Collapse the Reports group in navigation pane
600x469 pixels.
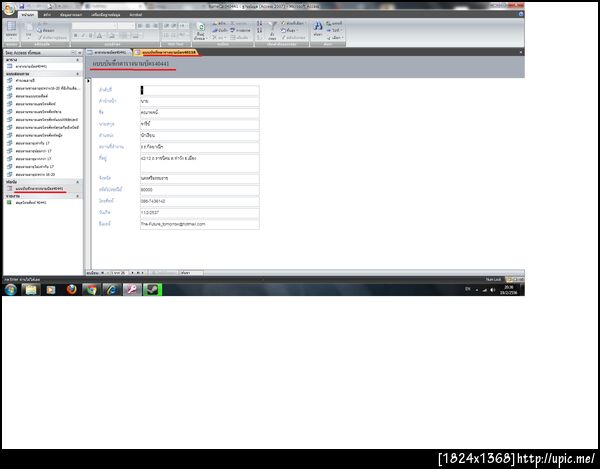click(x=78, y=196)
